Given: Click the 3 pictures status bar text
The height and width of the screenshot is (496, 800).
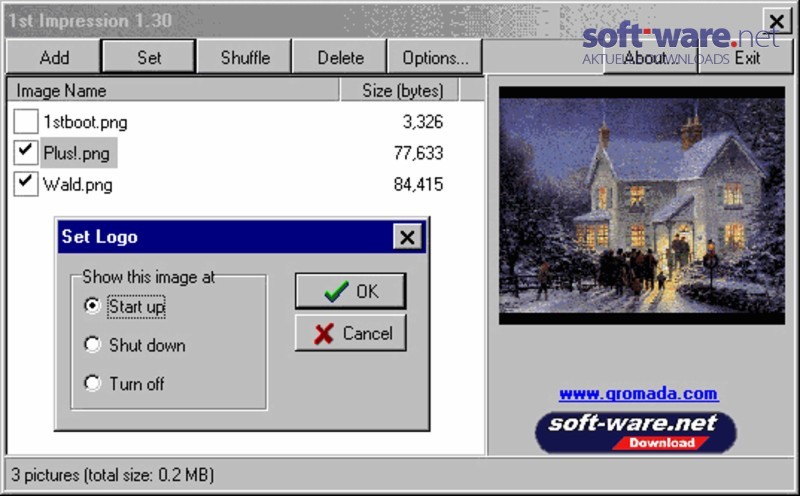Looking at the screenshot, I should tap(112, 475).
